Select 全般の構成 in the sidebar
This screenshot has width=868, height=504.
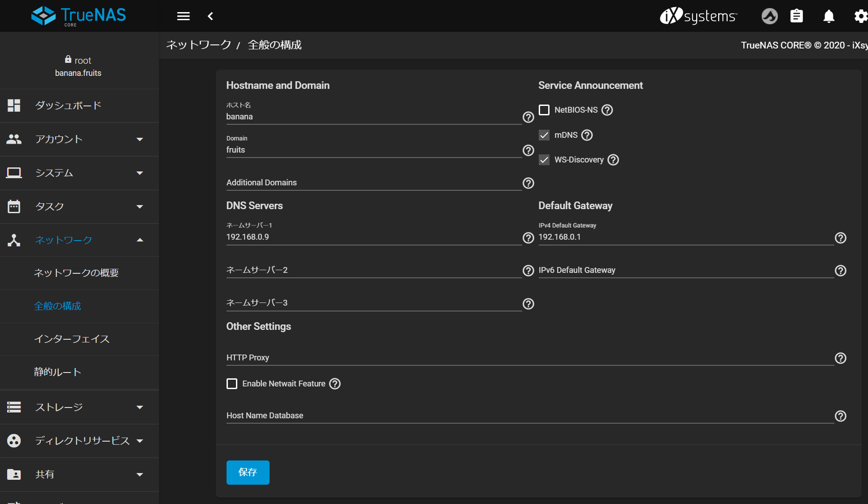click(x=79, y=306)
